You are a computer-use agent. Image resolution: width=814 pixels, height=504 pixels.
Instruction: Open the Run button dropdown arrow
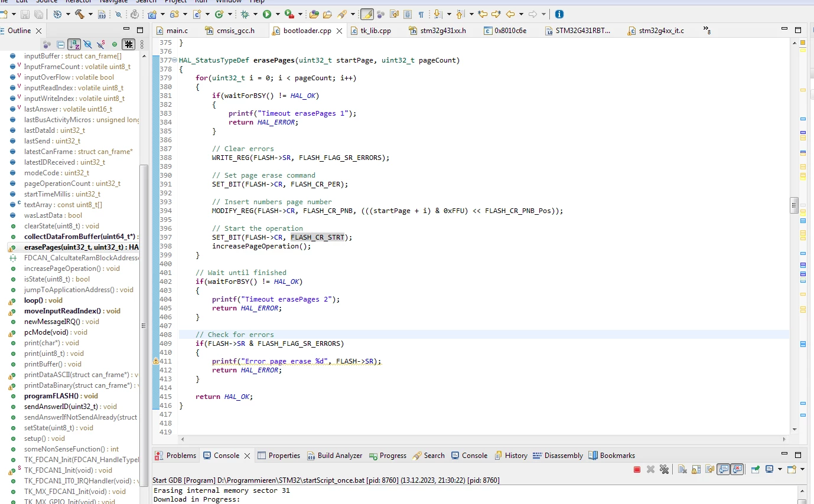pyautogui.click(x=277, y=14)
